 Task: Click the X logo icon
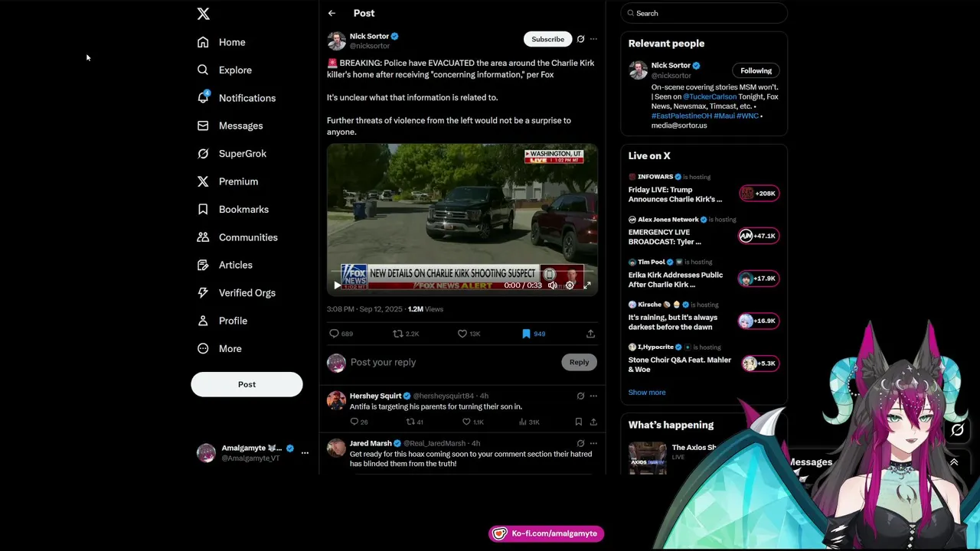coord(203,14)
